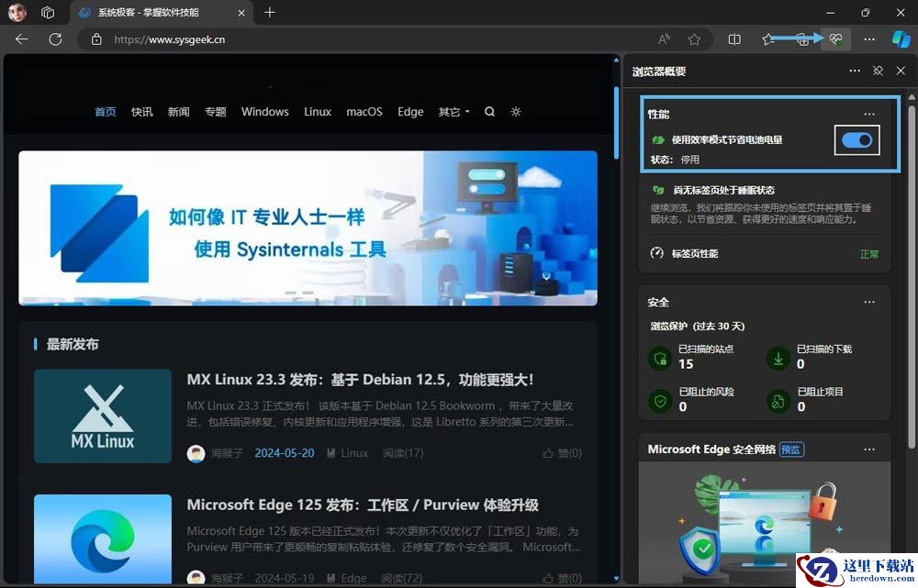Click the 2024-05-20 date link
918x588 pixels.
click(x=285, y=453)
